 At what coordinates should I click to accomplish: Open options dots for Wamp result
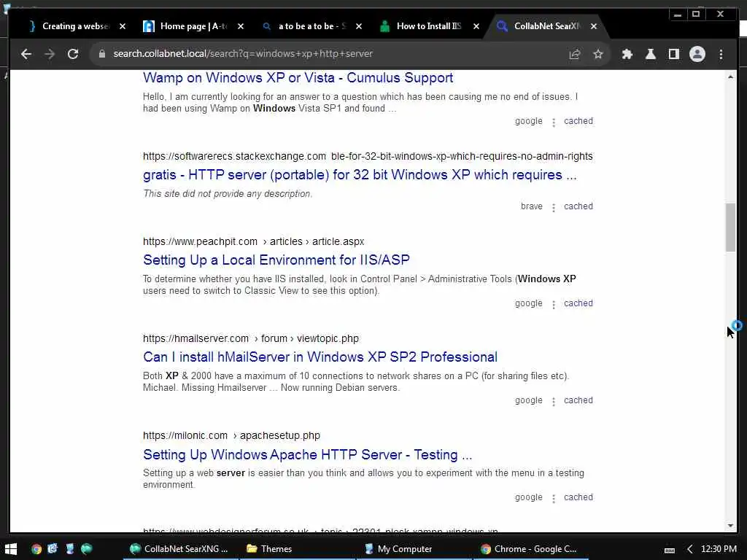click(553, 122)
